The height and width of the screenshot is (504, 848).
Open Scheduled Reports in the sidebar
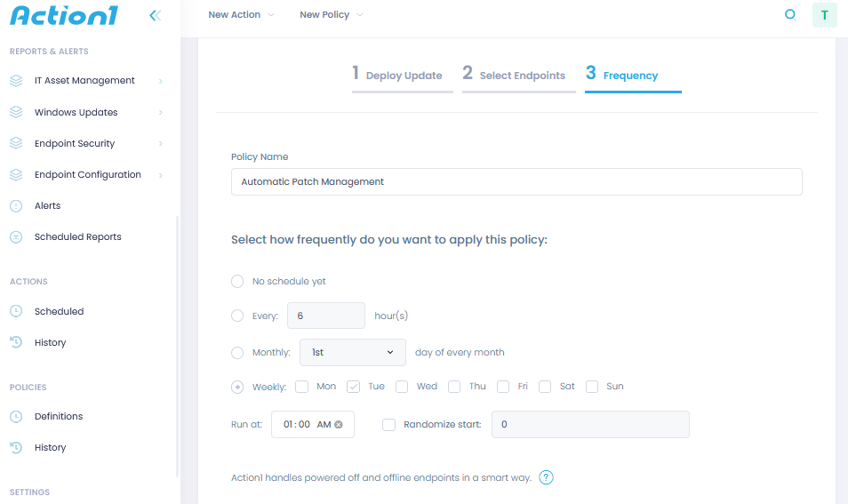78,236
